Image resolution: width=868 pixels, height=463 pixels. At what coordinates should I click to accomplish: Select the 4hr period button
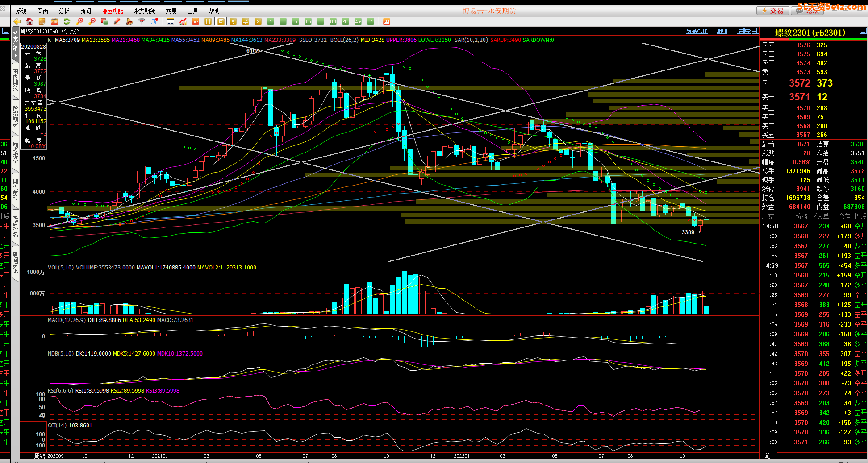coord(358,21)
